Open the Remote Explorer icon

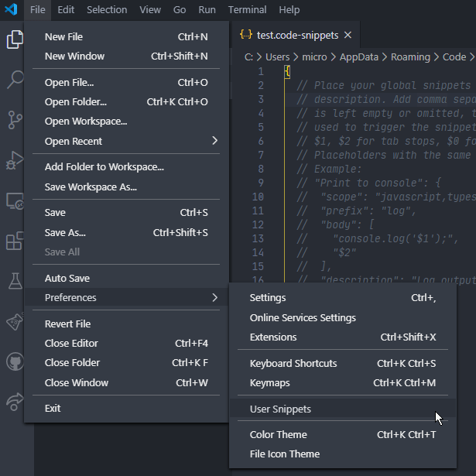pos(15,201)
